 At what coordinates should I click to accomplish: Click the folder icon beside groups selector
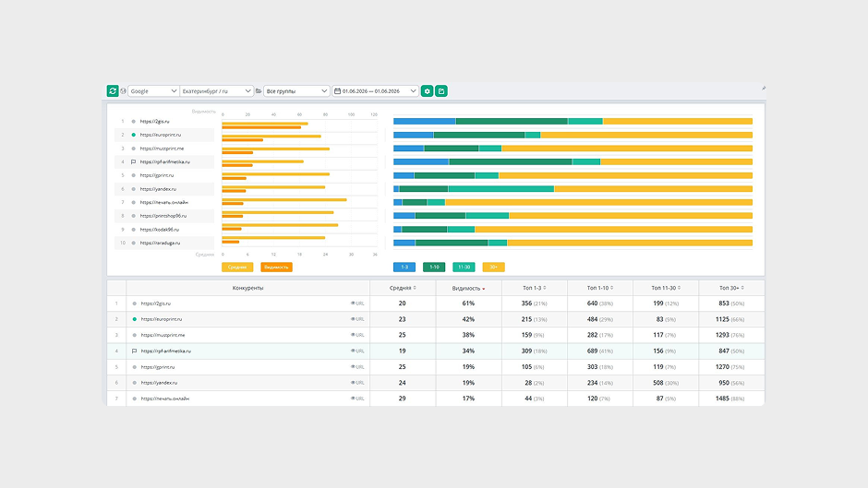pyautogui.click(x=259, y=90)
